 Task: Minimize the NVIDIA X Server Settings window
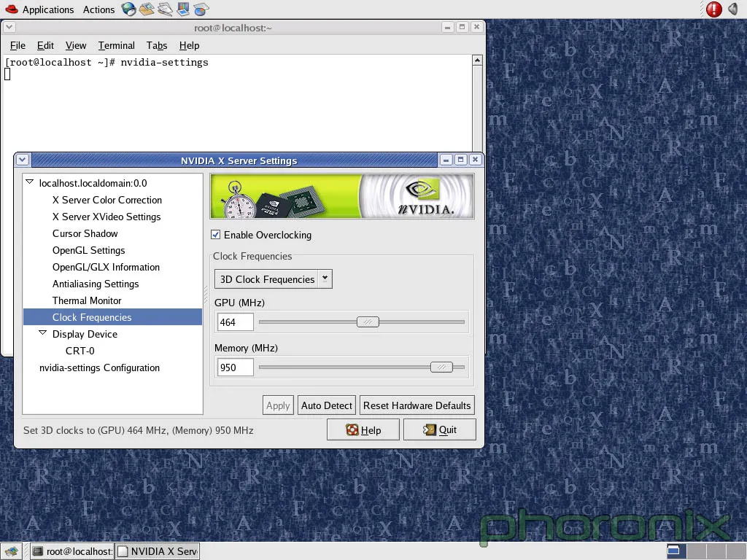coord(446,160)
